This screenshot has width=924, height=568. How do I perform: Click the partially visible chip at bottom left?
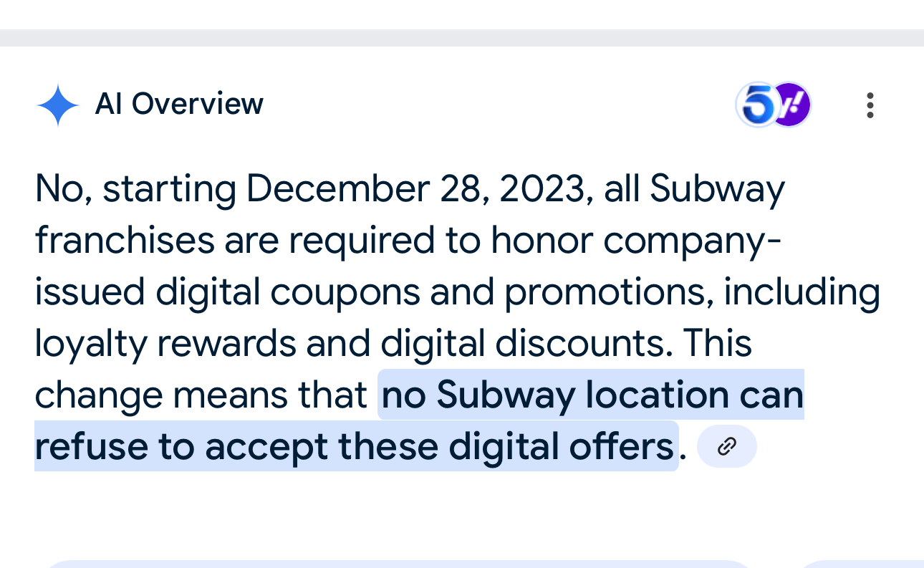tap(394, 564)
